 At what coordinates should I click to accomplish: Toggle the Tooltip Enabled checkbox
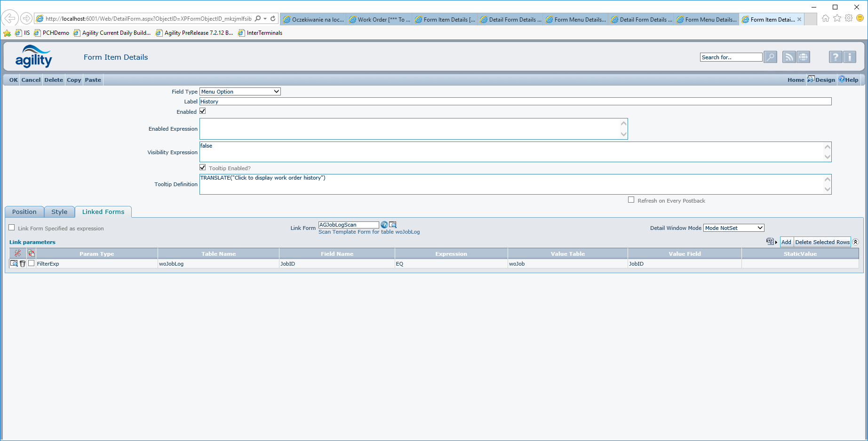click(203, 168)
